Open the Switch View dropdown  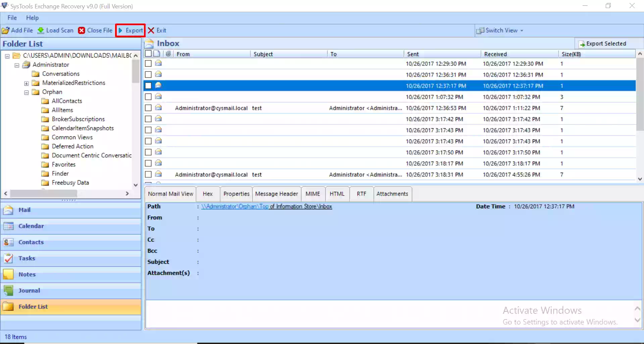click(x=500, y=31)
